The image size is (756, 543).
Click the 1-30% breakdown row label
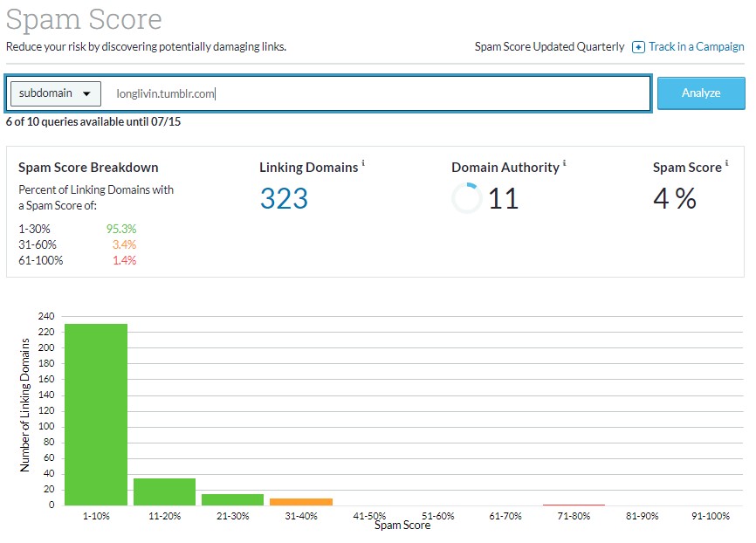coord(34,229)
